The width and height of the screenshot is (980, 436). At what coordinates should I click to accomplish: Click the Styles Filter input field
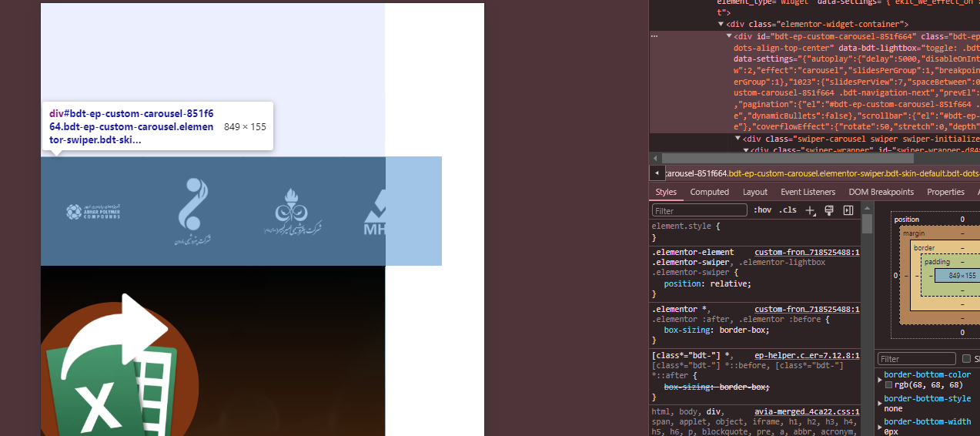coord(699,210)
